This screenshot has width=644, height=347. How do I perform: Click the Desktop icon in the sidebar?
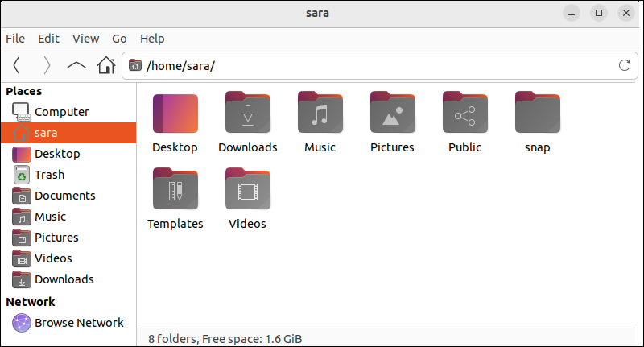pos(22,155)
